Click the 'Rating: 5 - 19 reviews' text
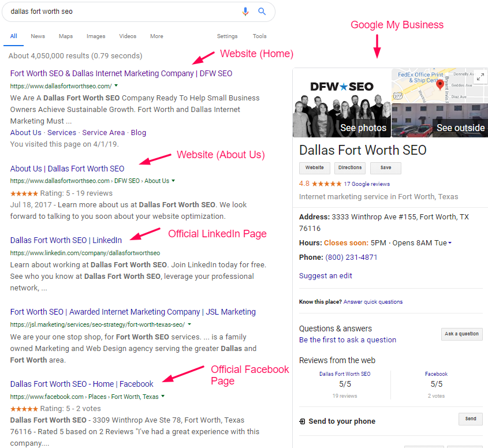 (76, 193)
